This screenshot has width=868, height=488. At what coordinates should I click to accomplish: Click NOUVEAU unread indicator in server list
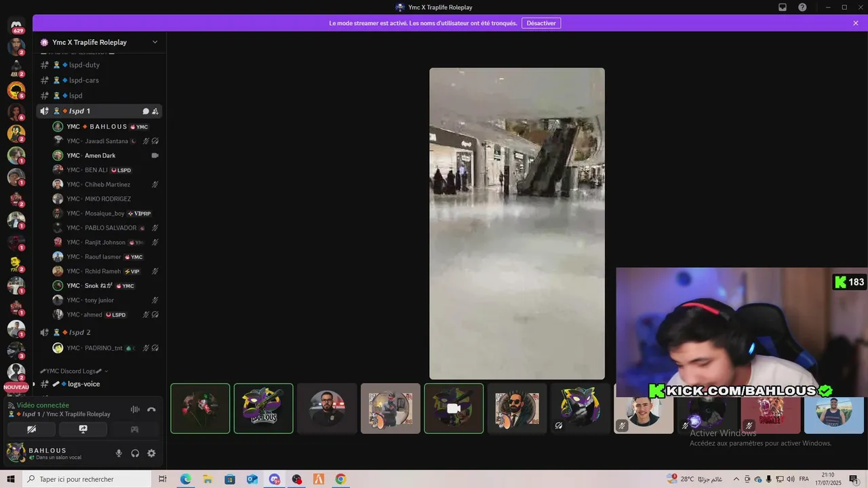pyautogui.click(x=16, y=387)
